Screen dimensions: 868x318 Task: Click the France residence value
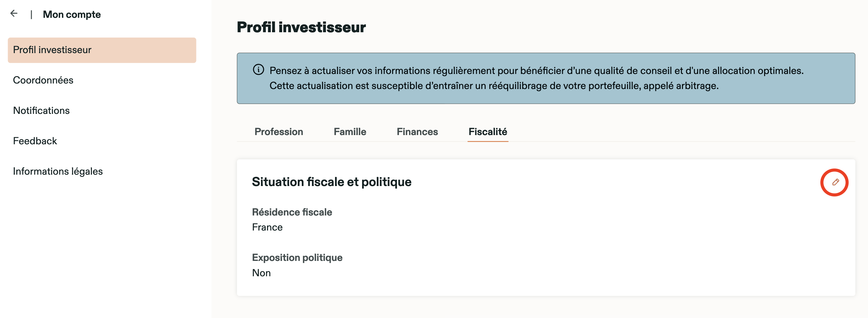267,227
